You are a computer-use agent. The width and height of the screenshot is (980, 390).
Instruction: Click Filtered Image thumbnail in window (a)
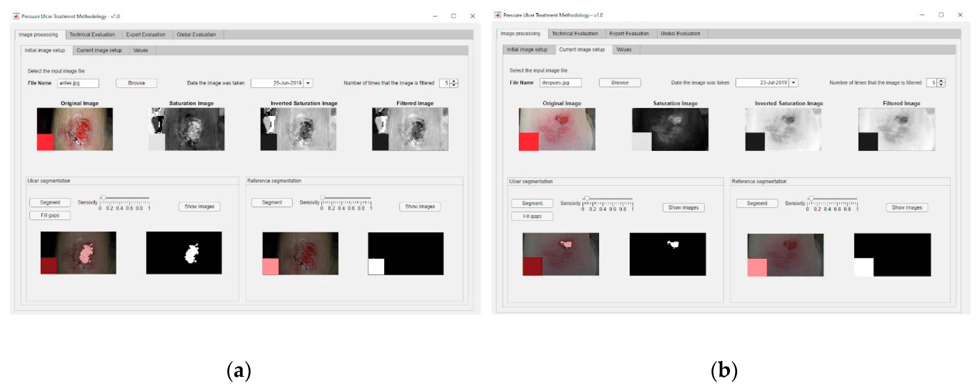pos(410,129)
